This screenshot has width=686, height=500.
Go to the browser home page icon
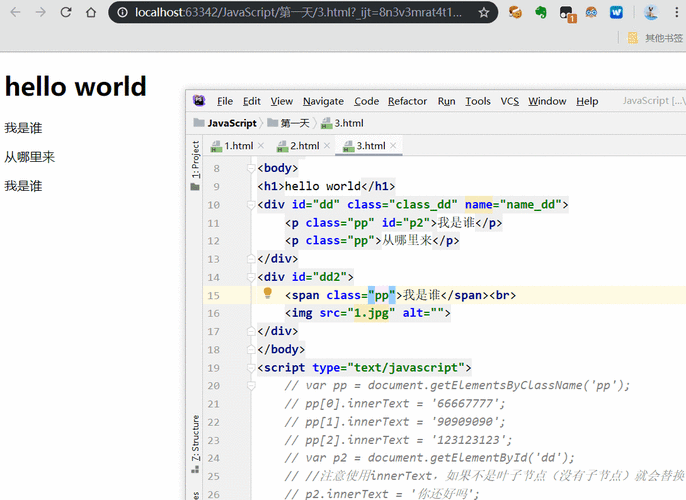91,12
